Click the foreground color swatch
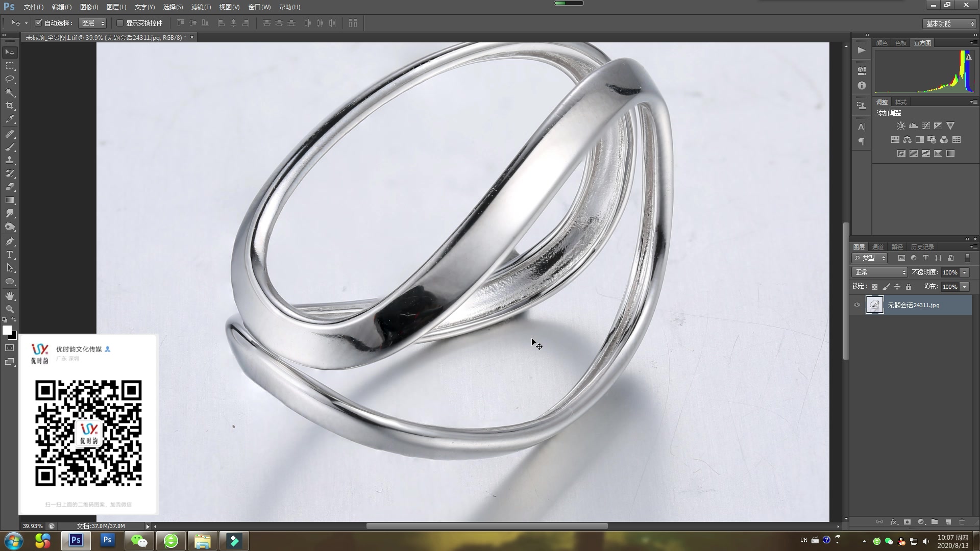Viewport: 980px width, 551px height. (x=7, y=330)
